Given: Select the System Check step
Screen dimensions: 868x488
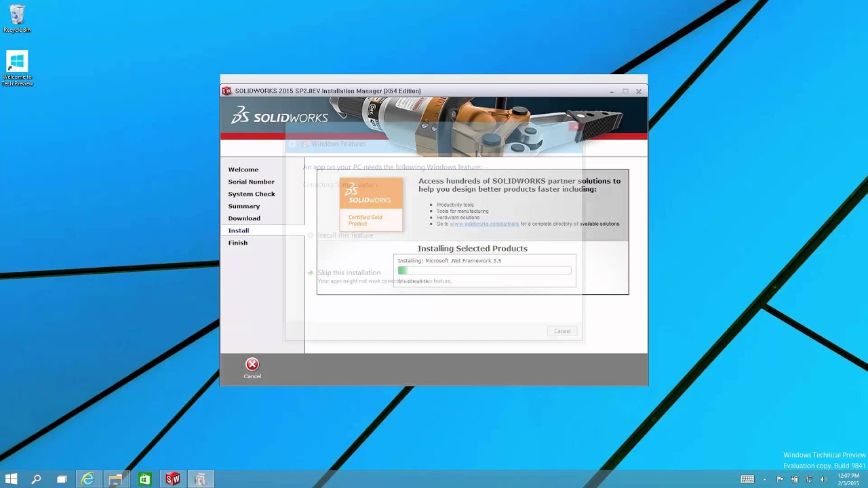Looking at the screenshot, I should pos(252,194).
